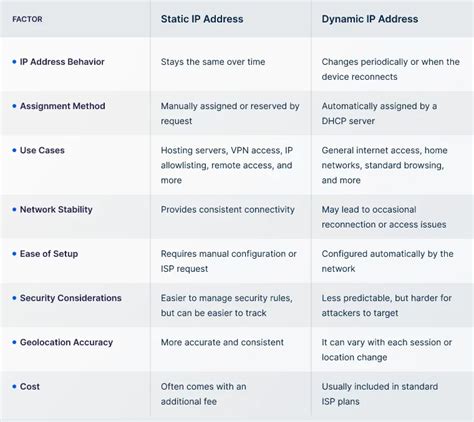
Task: Click the 'Often comes with an additional fee' cell
Action: pyautogui.click(x=204, y=394)
